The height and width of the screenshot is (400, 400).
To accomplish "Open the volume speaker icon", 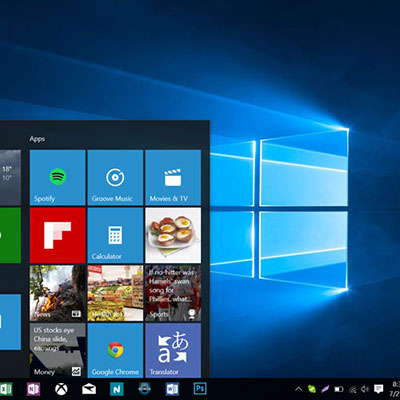I will (x=365, y=389).
